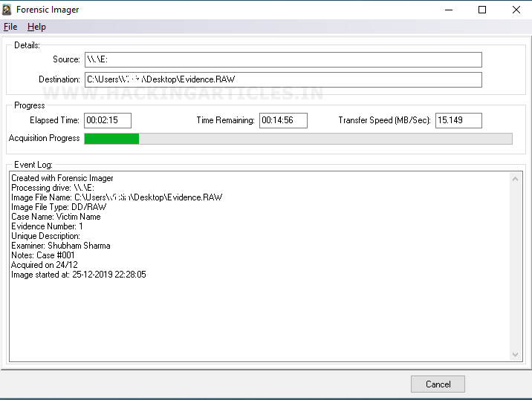Select log line 'Notes: Case #001'
The image size is (532, 400).
point(43,255)
